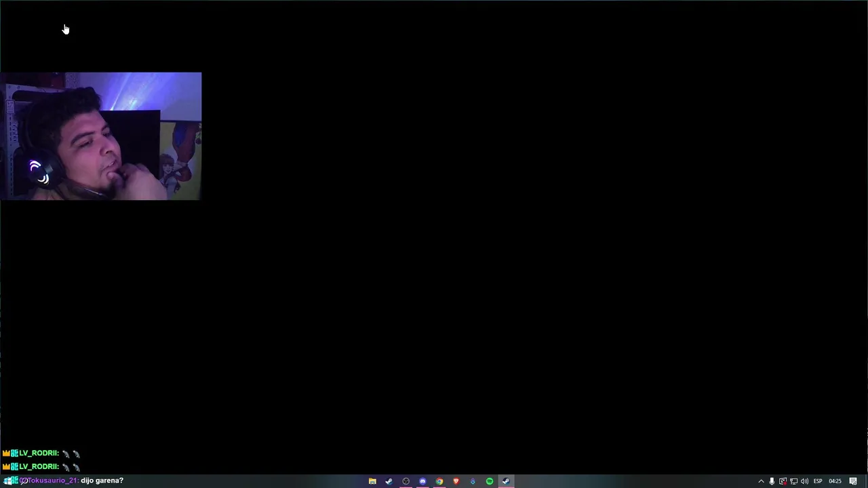Show hidden system tray icons

pos(761,481)
